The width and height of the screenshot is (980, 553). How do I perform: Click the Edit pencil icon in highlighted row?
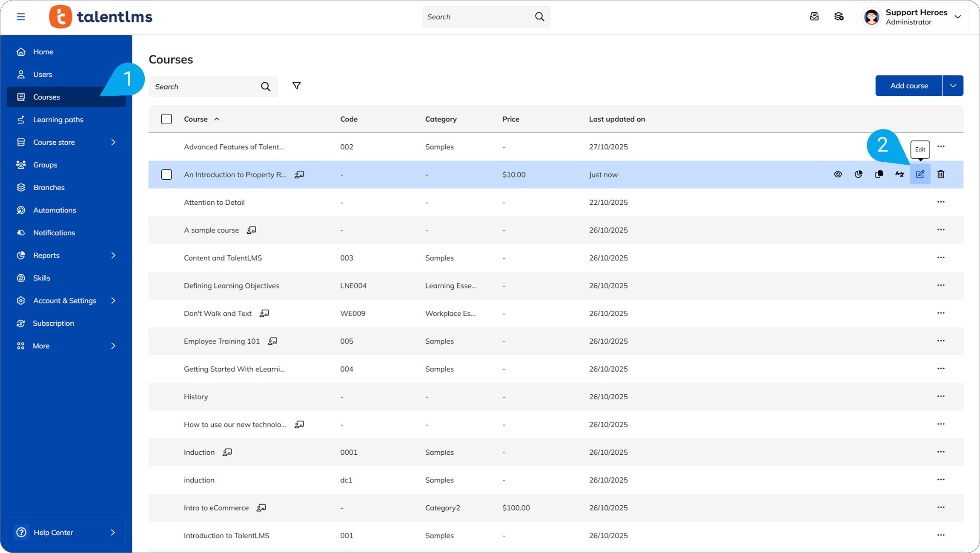click(x=920, y=174)
